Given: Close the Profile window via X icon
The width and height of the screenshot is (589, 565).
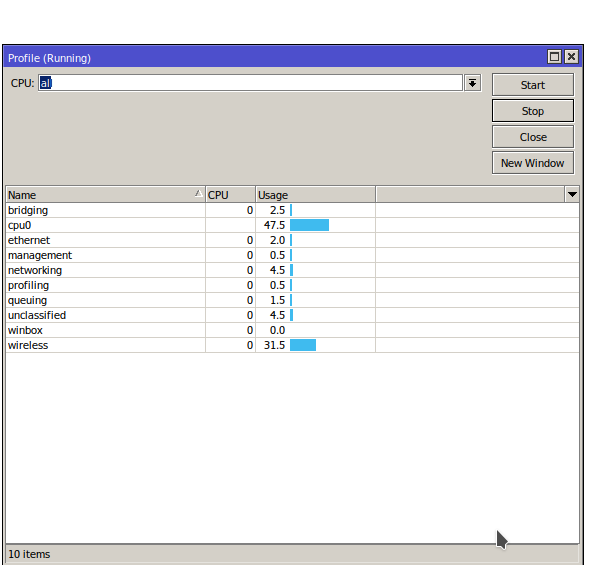Looking at the screenshot, I should (571, 57).
